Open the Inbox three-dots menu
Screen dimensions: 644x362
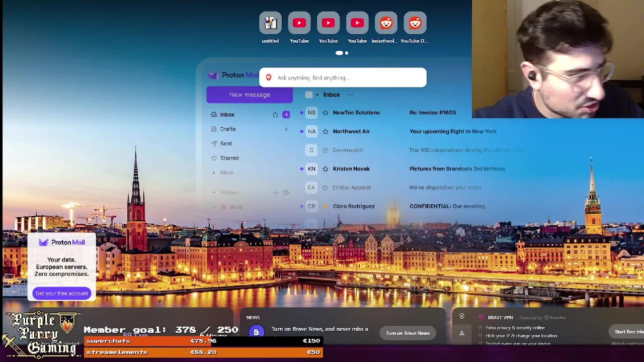click(x=350, y=95)
